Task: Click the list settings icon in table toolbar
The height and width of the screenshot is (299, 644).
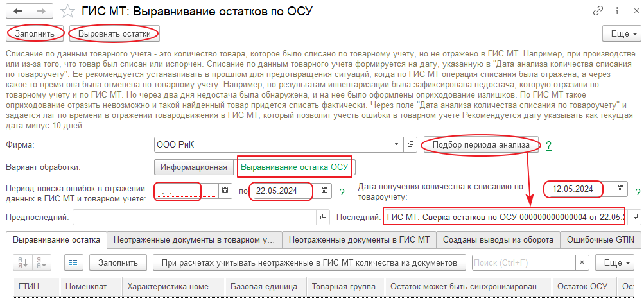Action: [73, 262]
